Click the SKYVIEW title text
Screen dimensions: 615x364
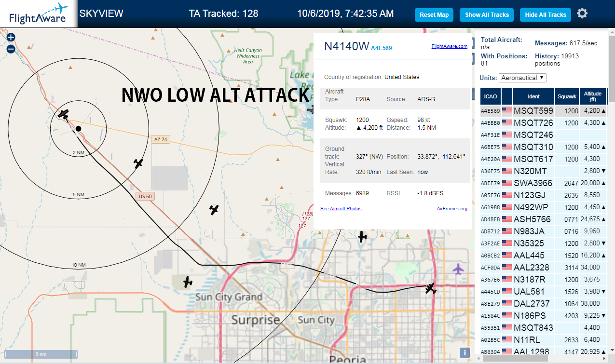click(101, 13)
